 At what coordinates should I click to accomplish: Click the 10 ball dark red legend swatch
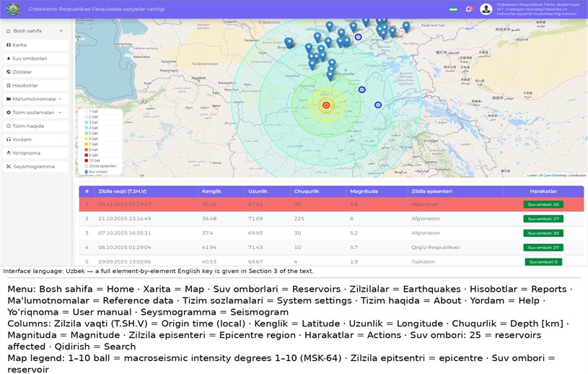87,160
